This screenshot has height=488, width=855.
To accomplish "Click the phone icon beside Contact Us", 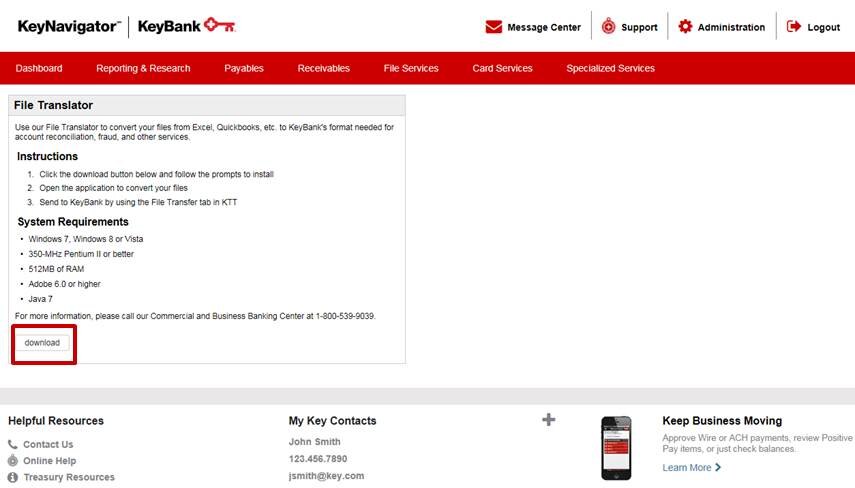I will pos(13,444).
